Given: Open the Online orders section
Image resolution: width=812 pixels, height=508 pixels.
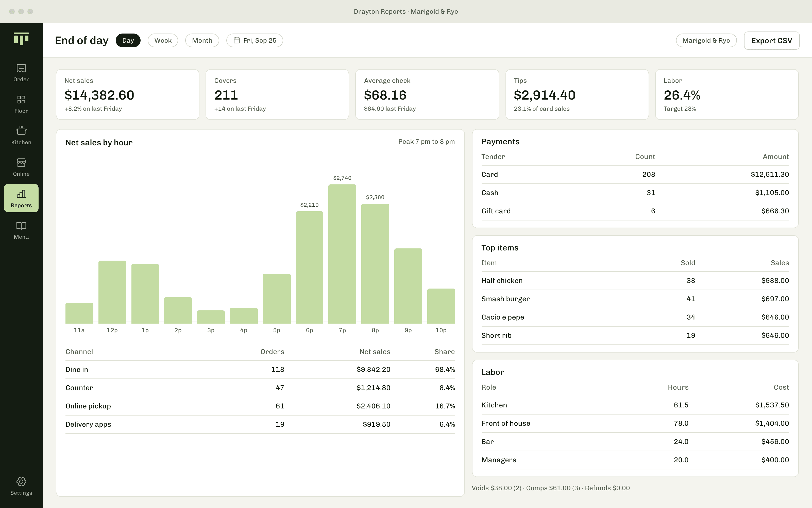Looking at the screenshot, I should [21, 167].
